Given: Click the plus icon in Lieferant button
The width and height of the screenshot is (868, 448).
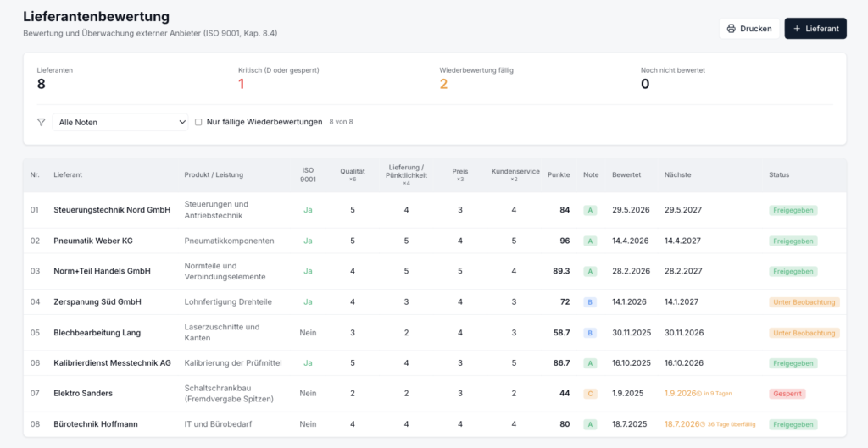Looking at the screenshot, I should [x=797, y=29].
